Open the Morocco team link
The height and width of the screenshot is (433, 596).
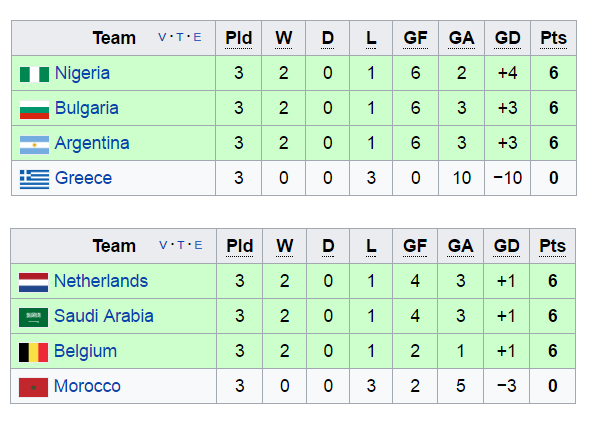tap(87, 386)
